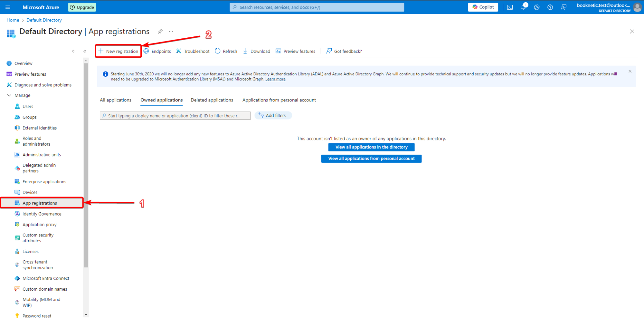This screenshot has width=644, height=318.
Task: Open Applications from personal account tab
Action: coord(279,100)
